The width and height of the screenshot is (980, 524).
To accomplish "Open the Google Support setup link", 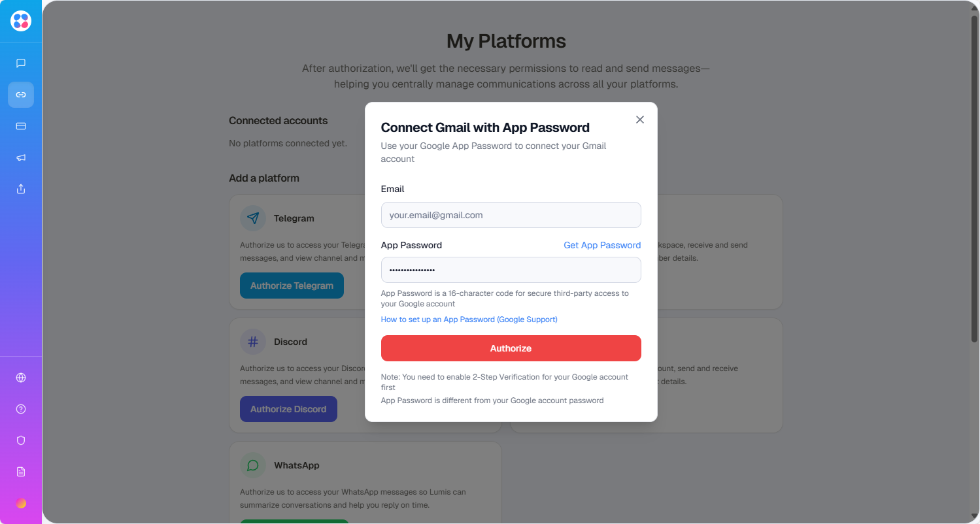I will coord(469,319).
